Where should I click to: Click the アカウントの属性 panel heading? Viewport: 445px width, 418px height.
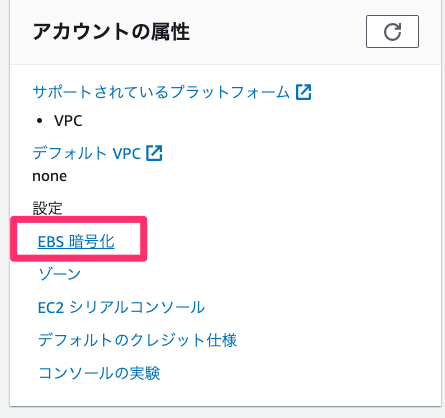click(111, 32)
